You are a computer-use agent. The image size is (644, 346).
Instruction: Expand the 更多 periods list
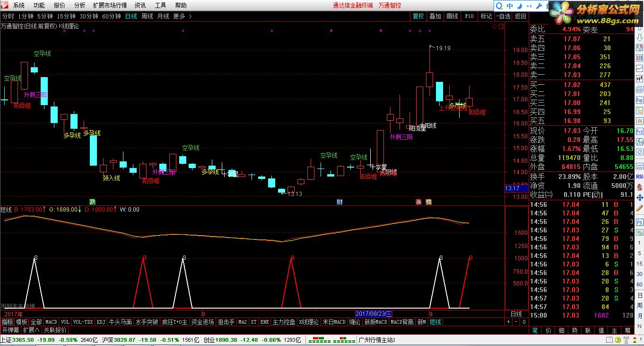[183, 16]
